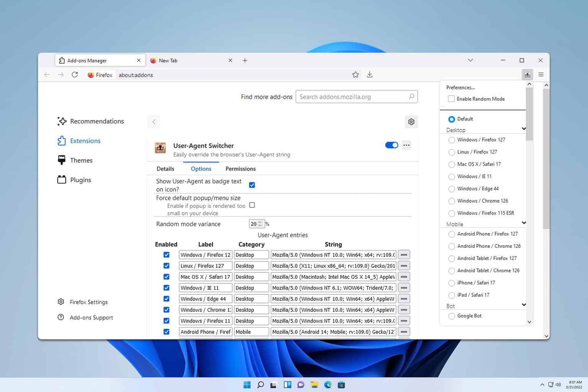Screen dimensions: 588x392
Task: Open the add-on tools gear menu
Action: 411,122
